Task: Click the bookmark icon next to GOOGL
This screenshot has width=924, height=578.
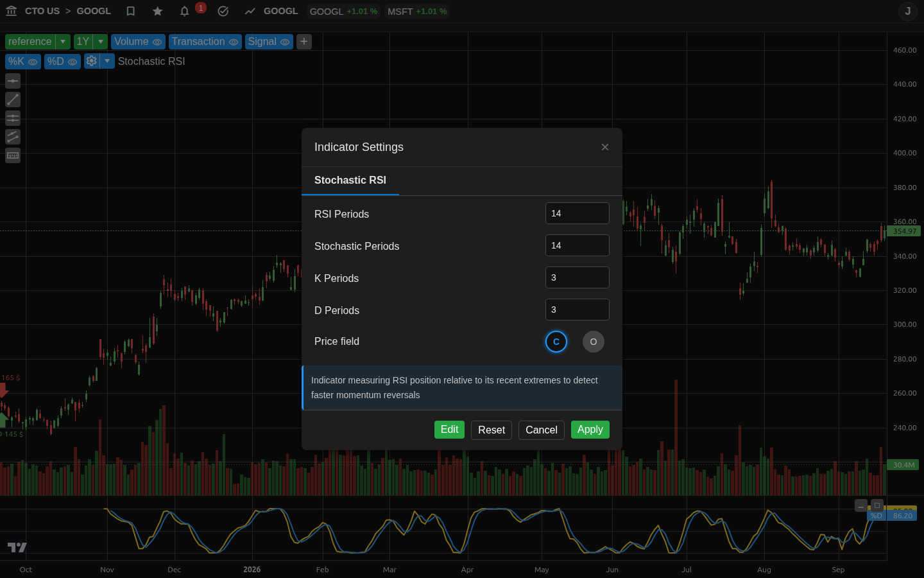Action: click(x=131, y=11)
